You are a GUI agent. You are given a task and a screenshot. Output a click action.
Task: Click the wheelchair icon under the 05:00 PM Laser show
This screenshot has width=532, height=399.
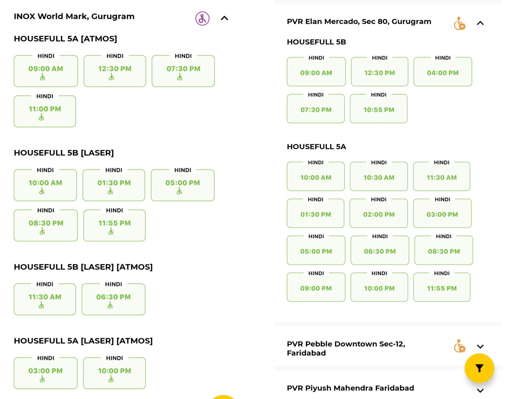click(179, 192)
